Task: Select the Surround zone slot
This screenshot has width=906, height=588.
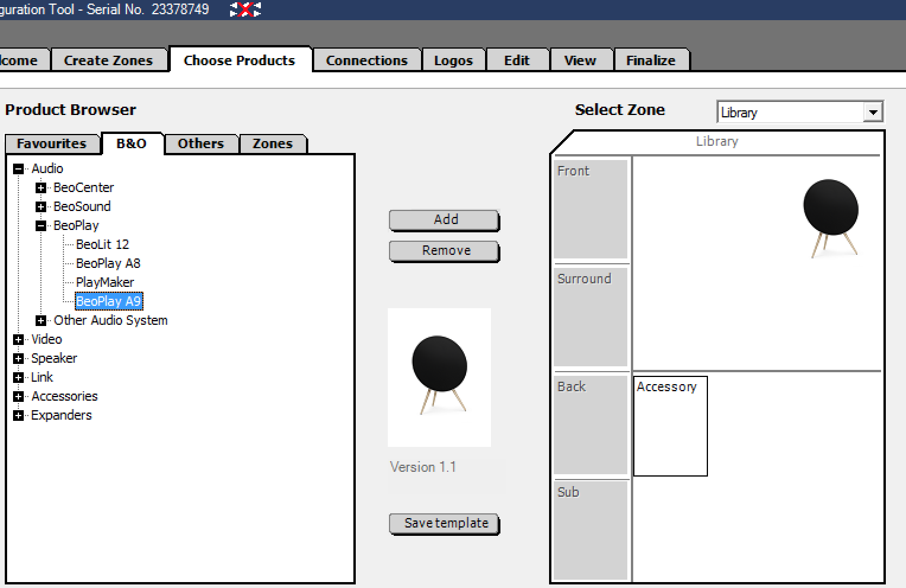Action: click(591, 317)
